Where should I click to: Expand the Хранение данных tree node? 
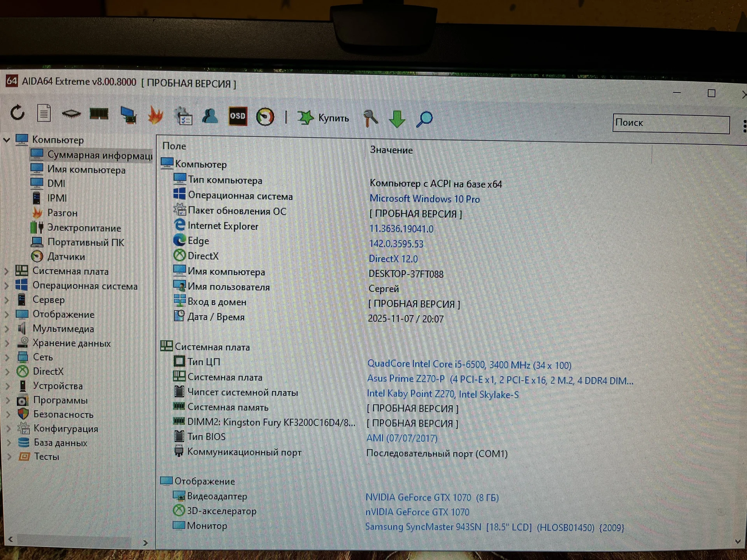click(7, 343)
